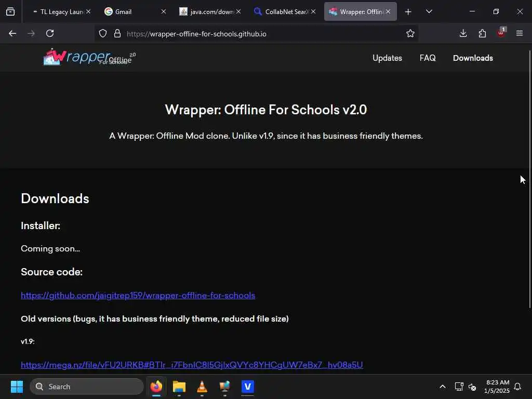
Task: Open the FAQ nav link
Action: click(428, 58)
